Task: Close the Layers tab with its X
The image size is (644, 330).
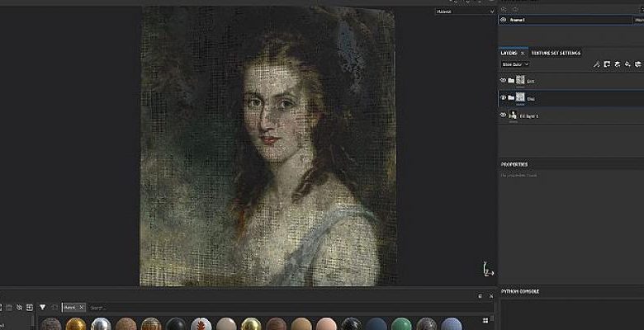Action: coord(523,54)
